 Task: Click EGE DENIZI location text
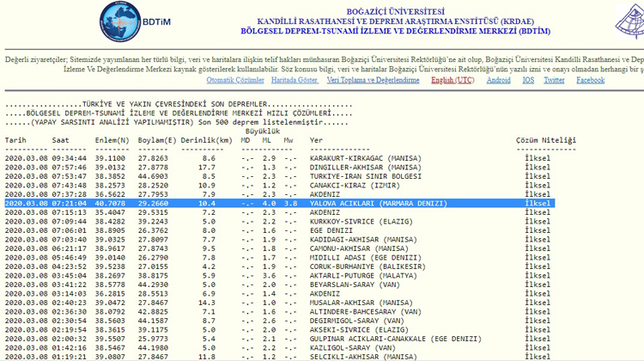[331, 230]
